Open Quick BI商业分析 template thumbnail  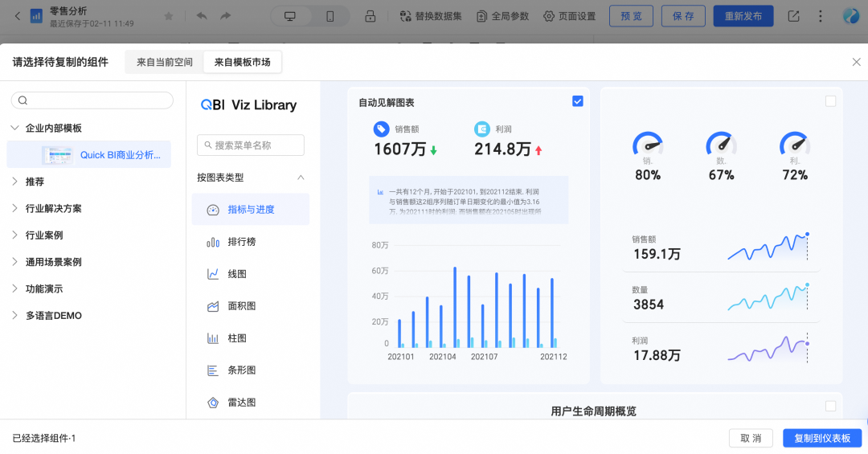point(57,155)
